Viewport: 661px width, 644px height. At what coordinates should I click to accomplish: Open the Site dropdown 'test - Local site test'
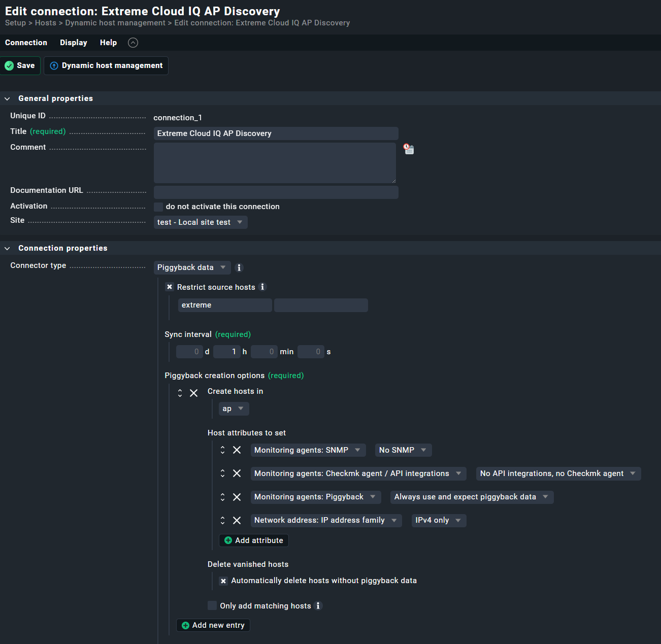click(x=201, y=222)
